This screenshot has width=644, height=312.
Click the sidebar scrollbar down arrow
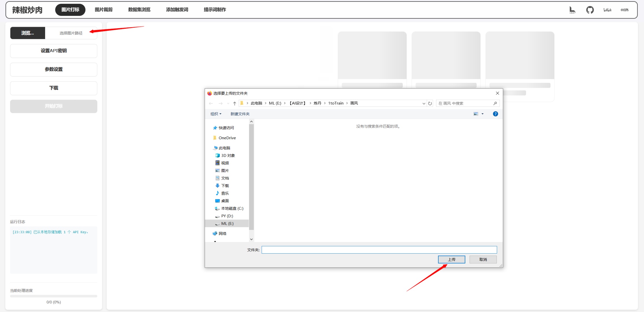(251, 239)
